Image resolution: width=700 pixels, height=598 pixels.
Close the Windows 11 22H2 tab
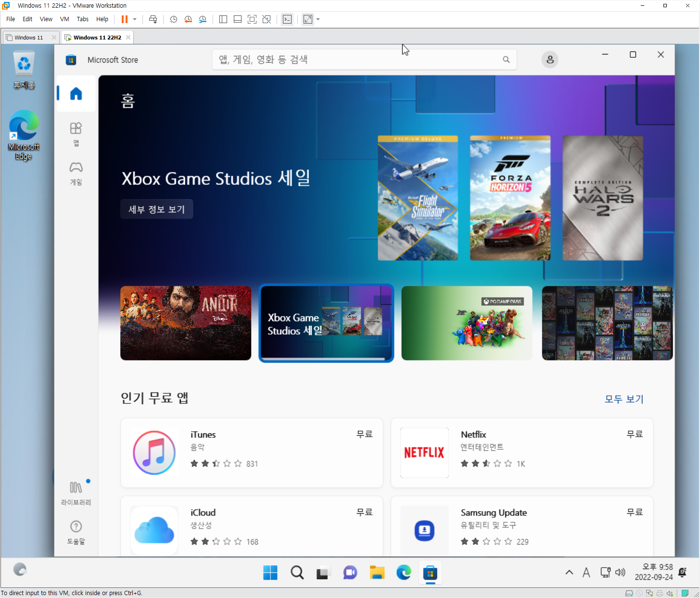click(128, 38)
